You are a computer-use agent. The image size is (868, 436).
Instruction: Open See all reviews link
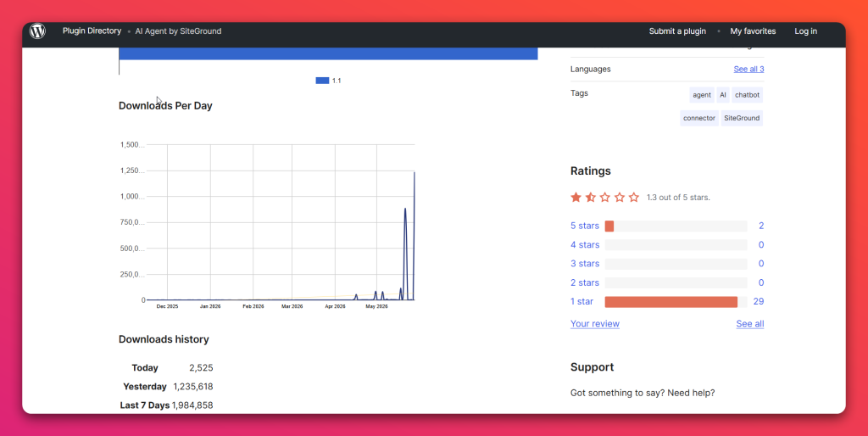click(749, 323)
